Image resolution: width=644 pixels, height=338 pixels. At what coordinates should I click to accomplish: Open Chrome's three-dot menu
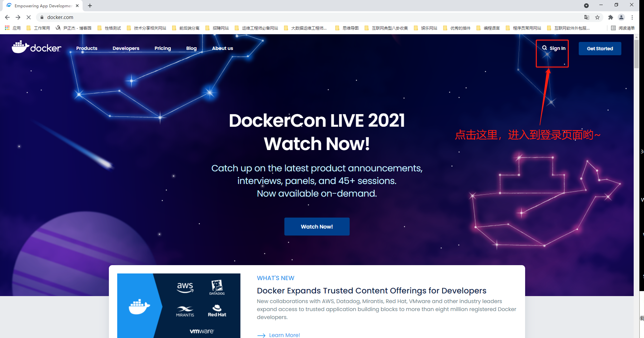pyautogui.click(x=632, y=17)
